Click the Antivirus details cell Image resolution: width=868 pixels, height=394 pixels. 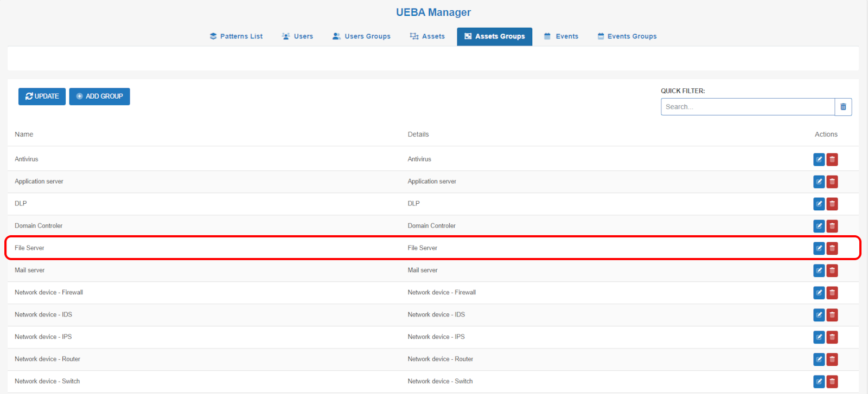(419, 159)
